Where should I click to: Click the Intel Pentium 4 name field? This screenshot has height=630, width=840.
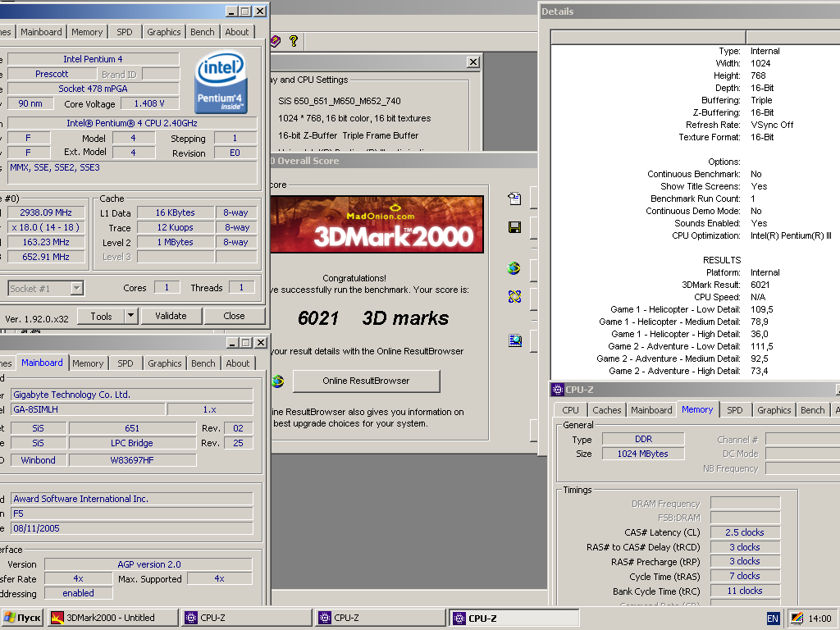pyautogui.click(x=94, y=59)
